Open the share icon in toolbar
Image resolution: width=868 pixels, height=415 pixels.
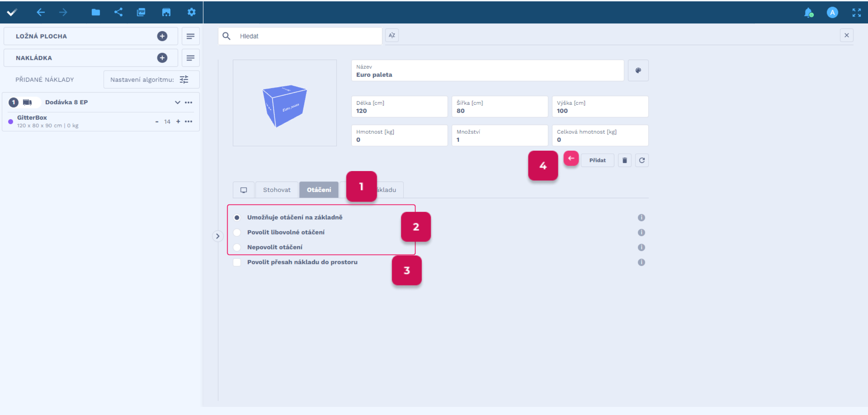coord(118,13)
